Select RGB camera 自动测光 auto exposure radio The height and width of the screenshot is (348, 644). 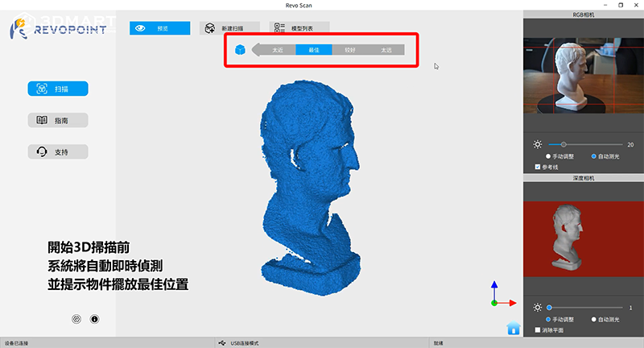[594, 155]
